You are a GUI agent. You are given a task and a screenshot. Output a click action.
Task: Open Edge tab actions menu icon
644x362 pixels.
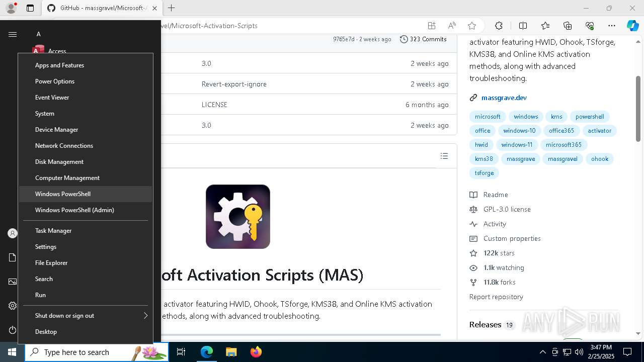click(x=30, y=8)
